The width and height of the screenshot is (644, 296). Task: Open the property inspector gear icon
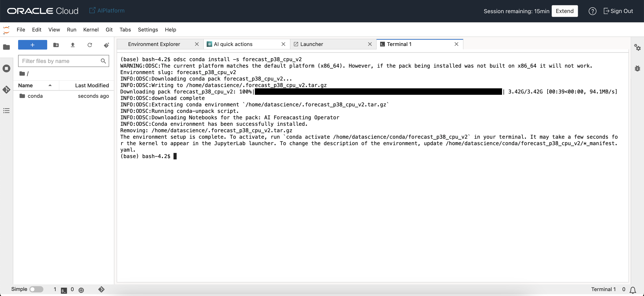(637, 47)
